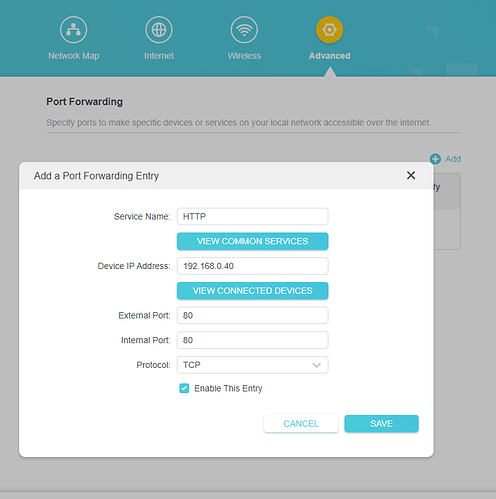Cancel the port forwarding entry

tap(301, 424)
